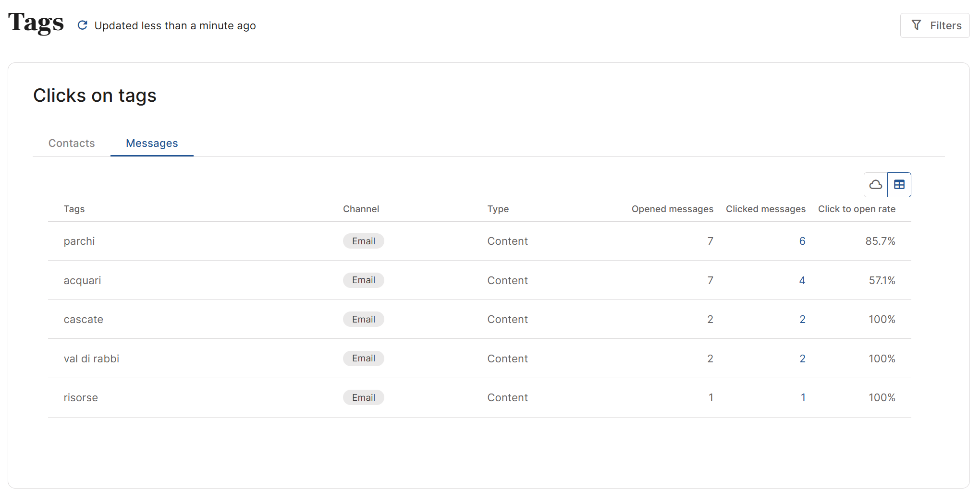Click the refresh icon next to Updated
The image size is (980, 502).
83,25
